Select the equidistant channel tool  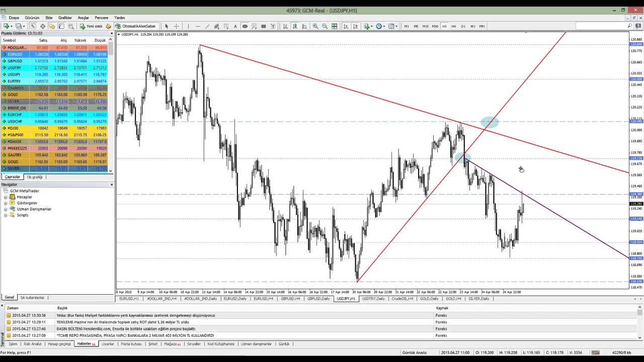point(216,26)
